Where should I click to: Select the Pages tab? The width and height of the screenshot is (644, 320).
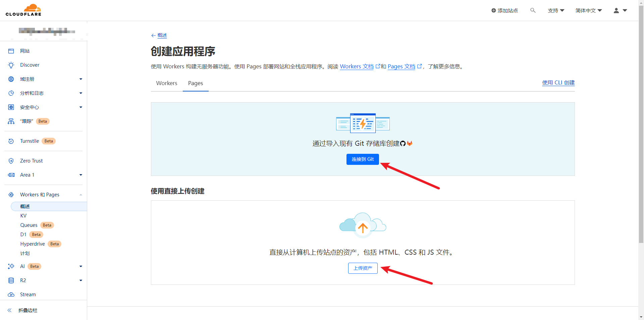tap(196, 83)
